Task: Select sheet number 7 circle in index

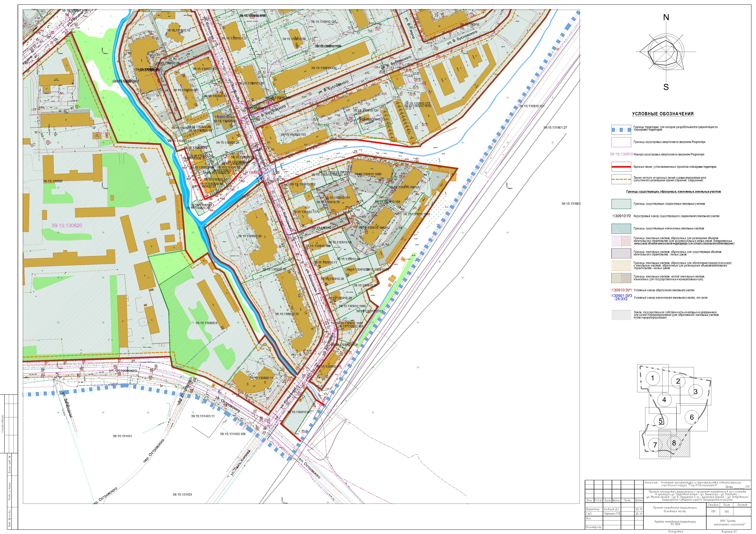Action: pos(655,445)
